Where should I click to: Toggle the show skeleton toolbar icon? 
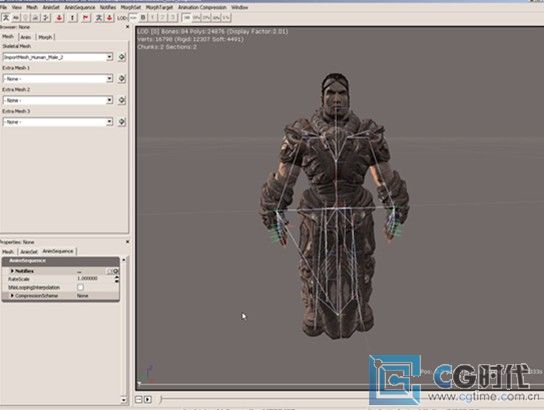click(6, 17)
